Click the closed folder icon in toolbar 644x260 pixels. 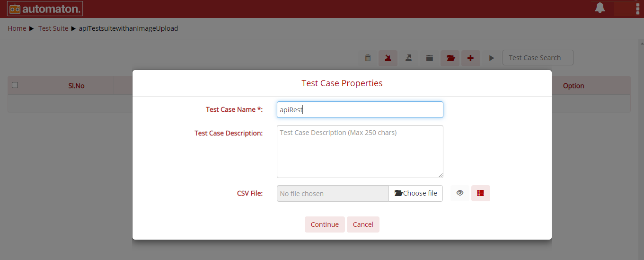coord(429,58)
